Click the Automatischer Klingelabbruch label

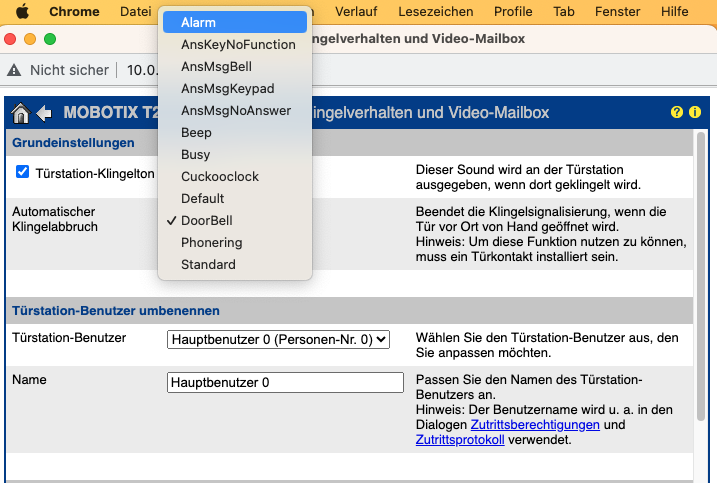pos(55,219)
